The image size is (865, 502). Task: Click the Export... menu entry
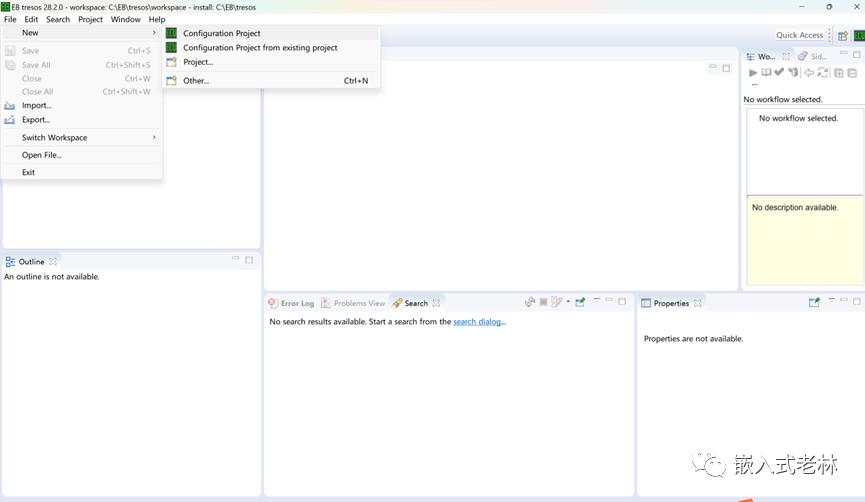(83, 120)
